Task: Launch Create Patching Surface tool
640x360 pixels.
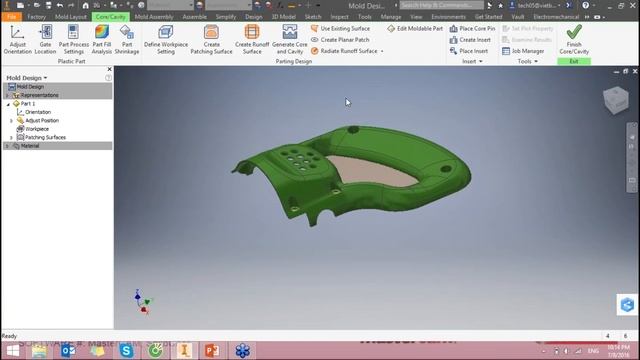Action: pyautogui.click(x=211, y=40)
